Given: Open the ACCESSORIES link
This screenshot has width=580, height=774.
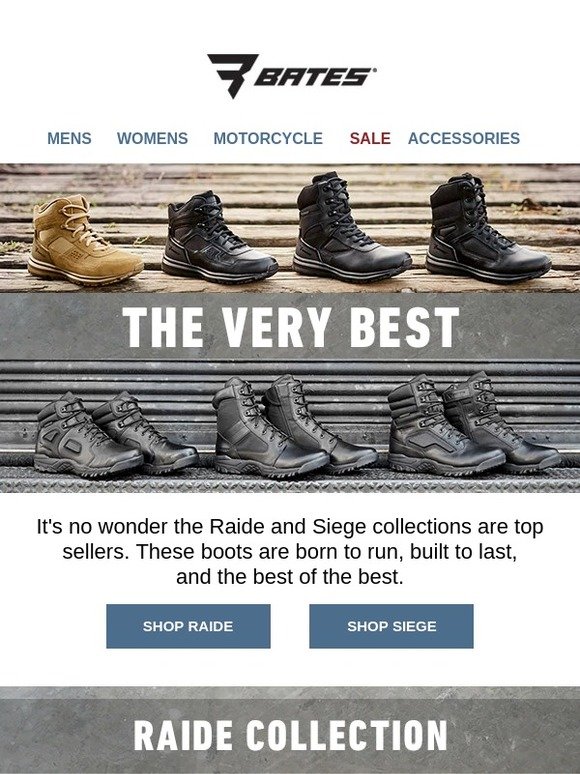Looking at the screenshot, I should tap(464, 138).
